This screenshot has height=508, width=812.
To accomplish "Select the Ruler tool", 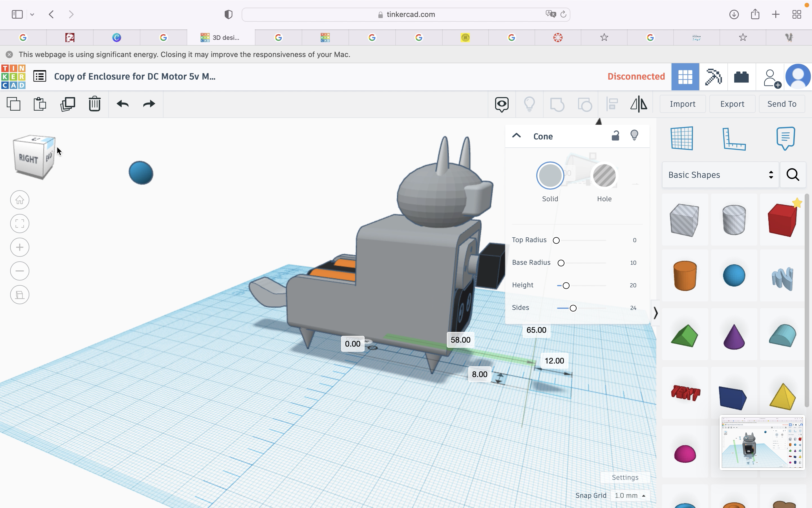I will [734, 139].
